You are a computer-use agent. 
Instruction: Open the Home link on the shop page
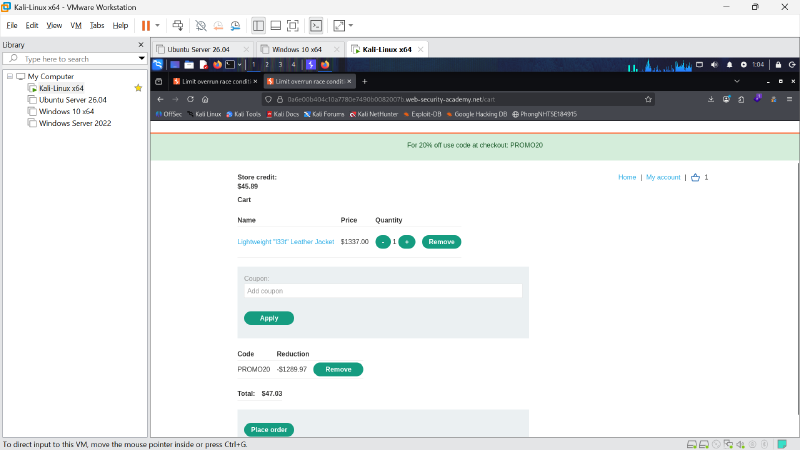[x=627, y=178]
